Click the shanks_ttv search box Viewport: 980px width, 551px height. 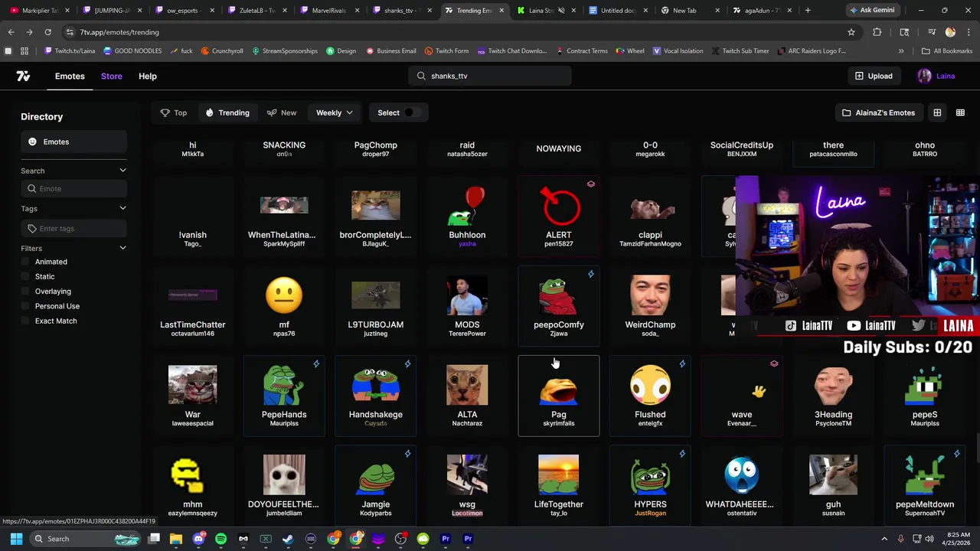pos(490,76)
